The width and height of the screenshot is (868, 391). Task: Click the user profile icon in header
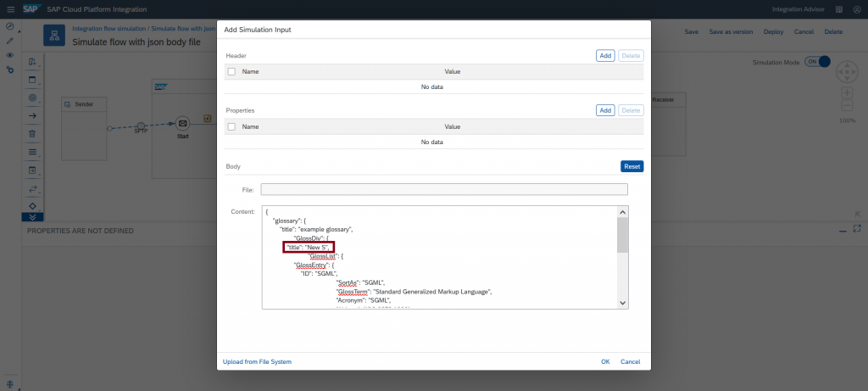[856, 9]
